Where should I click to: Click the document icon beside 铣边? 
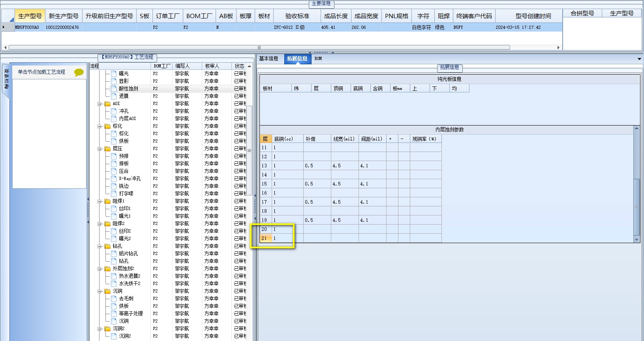(114, 186)
